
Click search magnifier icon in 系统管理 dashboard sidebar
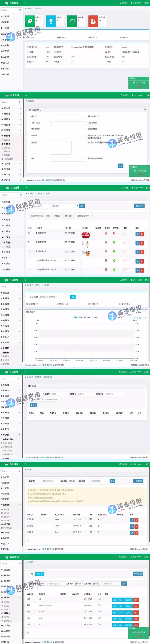tap(20, 10)
